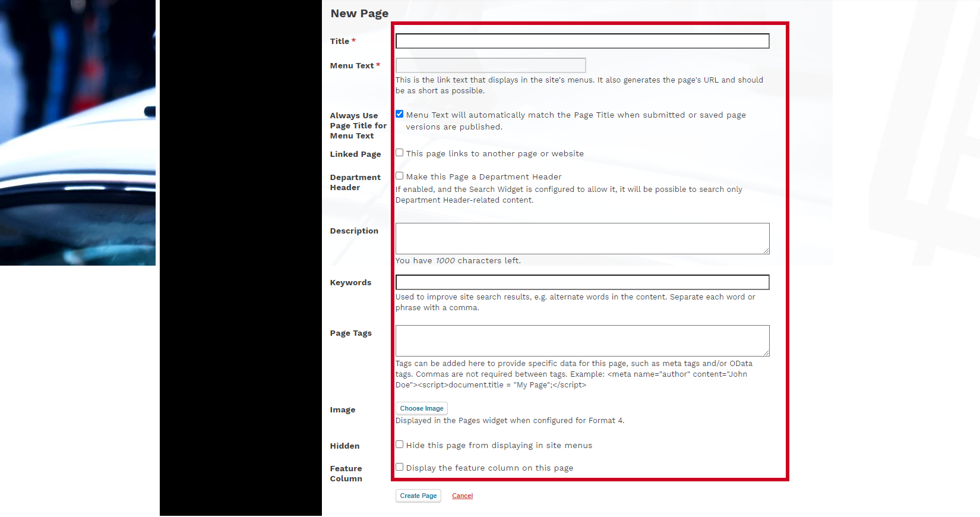Click 'Displayed in the Pages widget' helper text
Image resolution: width=980 pixels, height=517 pixels.
point(510,420)
